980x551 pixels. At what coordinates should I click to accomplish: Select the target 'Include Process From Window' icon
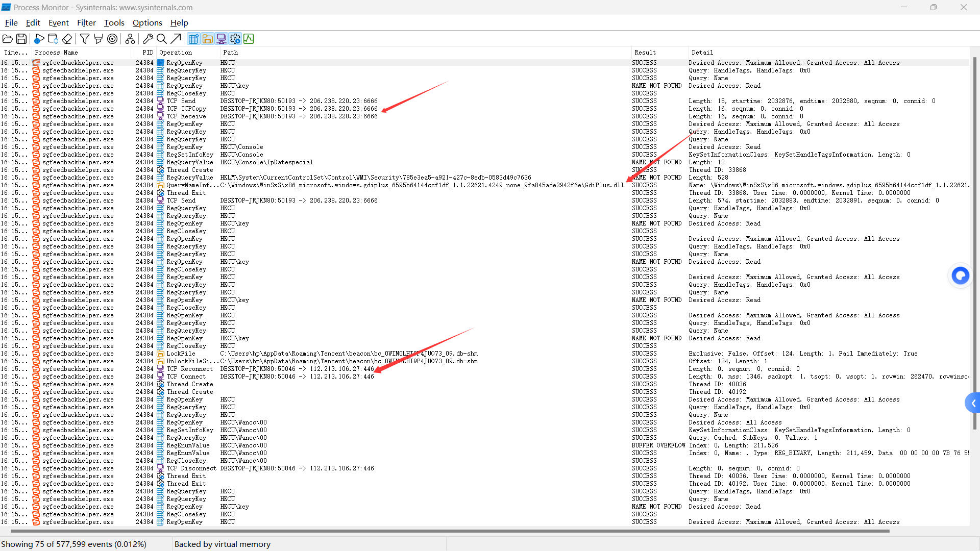[x=112, y=39]
